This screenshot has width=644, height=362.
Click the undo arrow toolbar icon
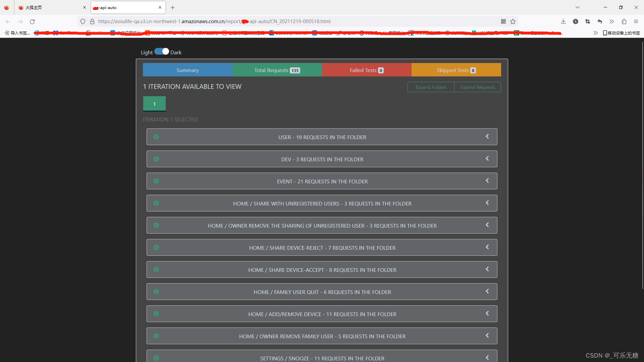point(600,21)
